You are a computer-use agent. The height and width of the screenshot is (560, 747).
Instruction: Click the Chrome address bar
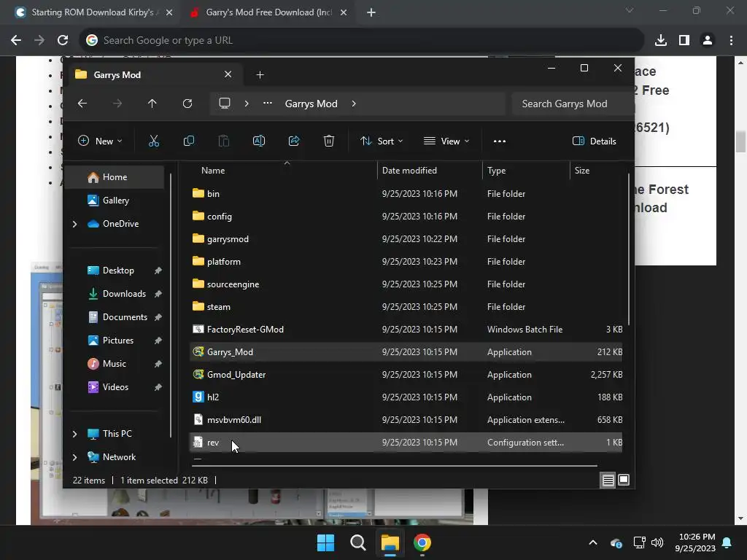[362, 40]
